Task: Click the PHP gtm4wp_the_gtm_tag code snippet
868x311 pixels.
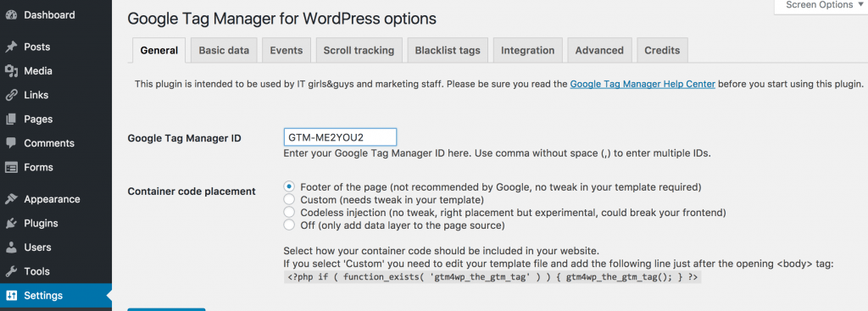Action: (492, 277)
